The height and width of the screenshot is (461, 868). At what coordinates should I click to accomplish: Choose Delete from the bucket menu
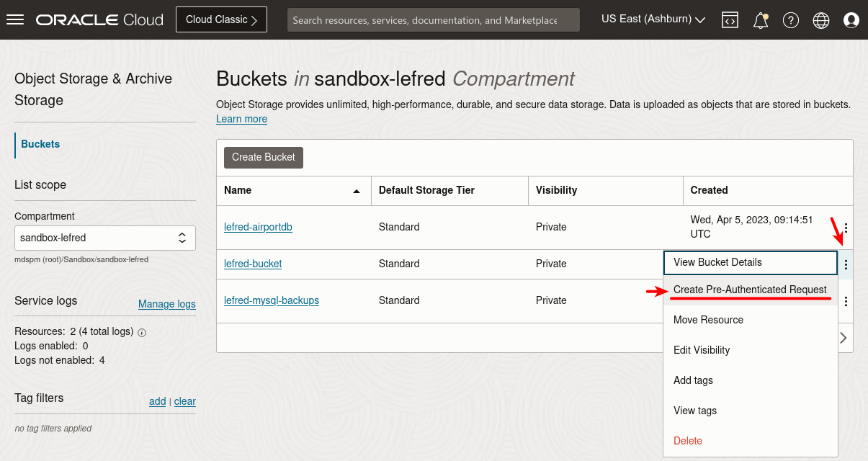(687, 441)
